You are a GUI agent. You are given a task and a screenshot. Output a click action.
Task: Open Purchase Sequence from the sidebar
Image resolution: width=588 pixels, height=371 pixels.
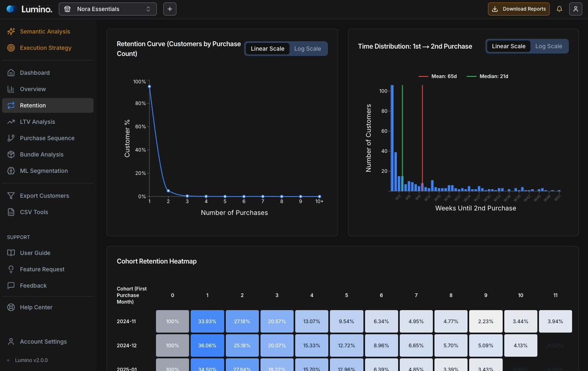click(47, 138)
